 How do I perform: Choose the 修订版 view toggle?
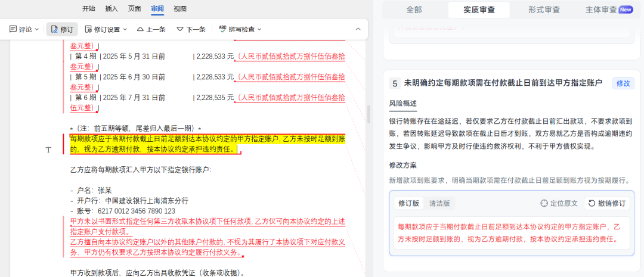[408, 203]
